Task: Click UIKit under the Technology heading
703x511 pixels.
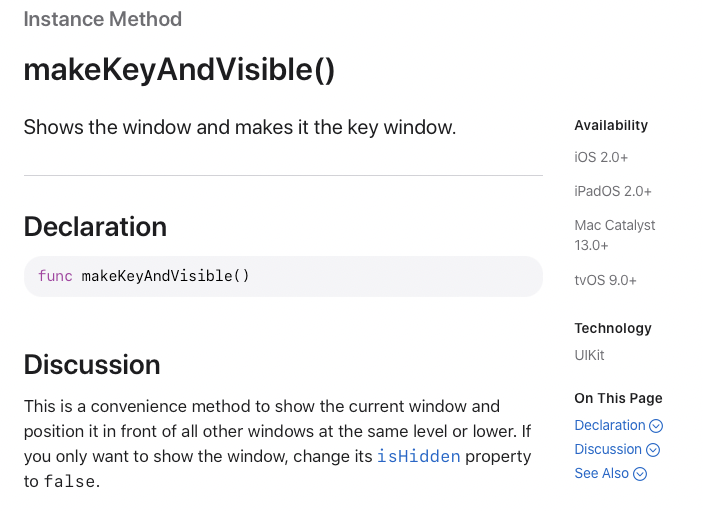Action: [589, 355]
